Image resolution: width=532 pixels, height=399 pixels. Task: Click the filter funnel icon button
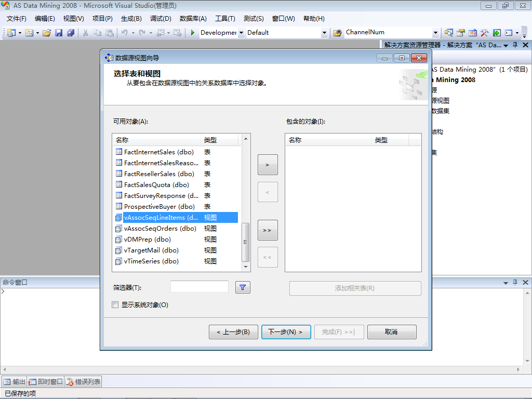click(243, 287)
